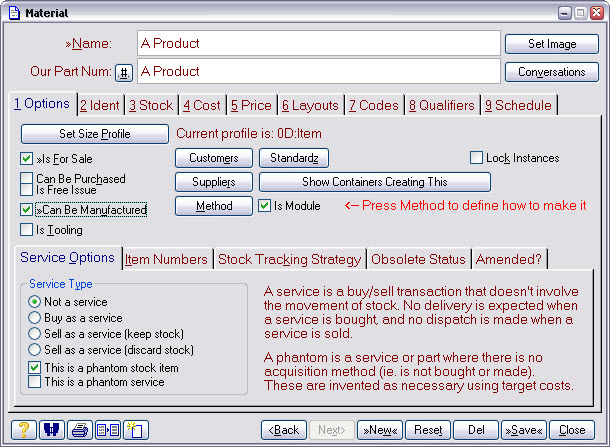This screenshot has width=610, height=447.
Task: Open the 3 Stock tab
Action: tap(151, 105)
